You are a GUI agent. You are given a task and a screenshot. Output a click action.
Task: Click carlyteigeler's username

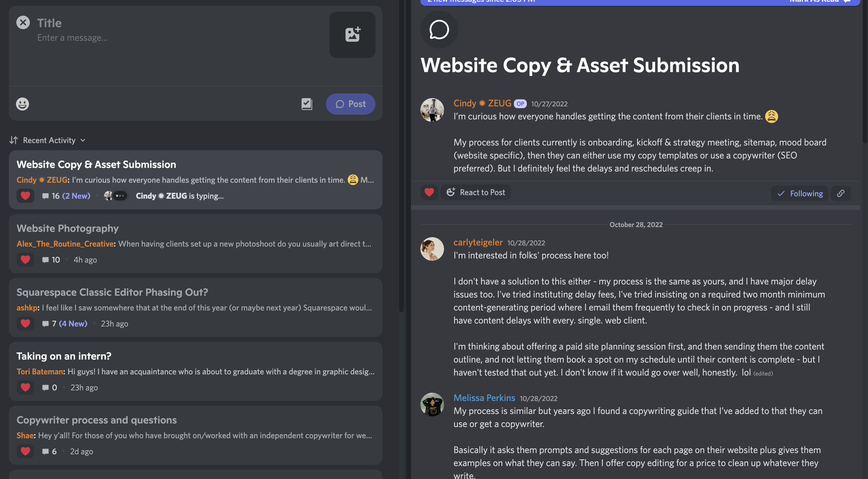coord(478,242)
